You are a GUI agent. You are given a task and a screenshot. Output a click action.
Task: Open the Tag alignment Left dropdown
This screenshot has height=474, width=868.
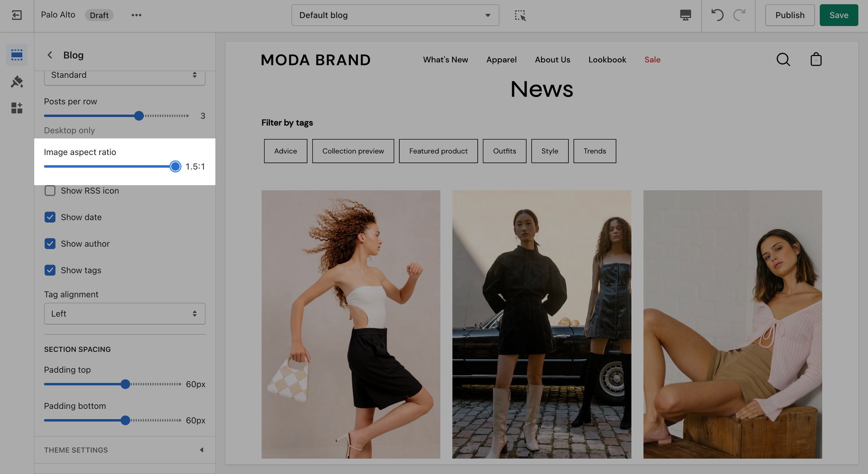point(124,314)
